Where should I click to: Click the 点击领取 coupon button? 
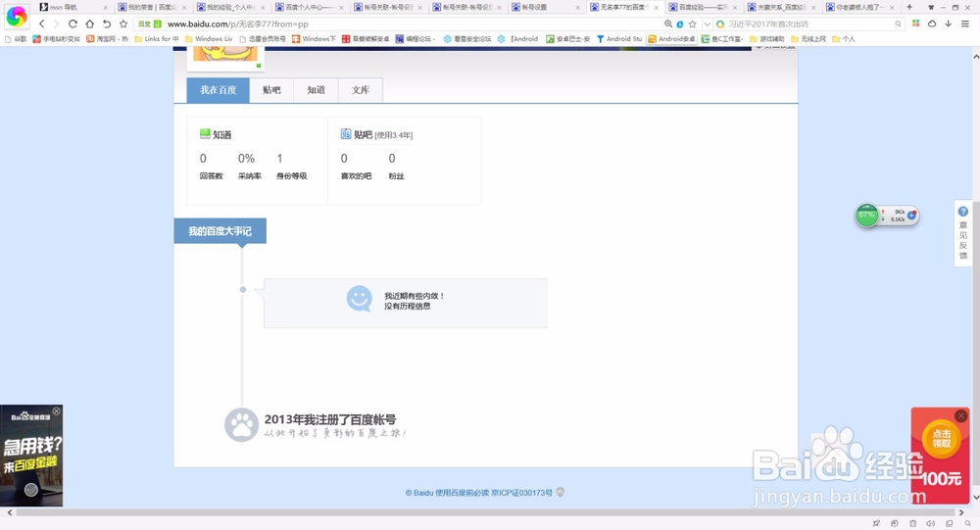[941, 439]
